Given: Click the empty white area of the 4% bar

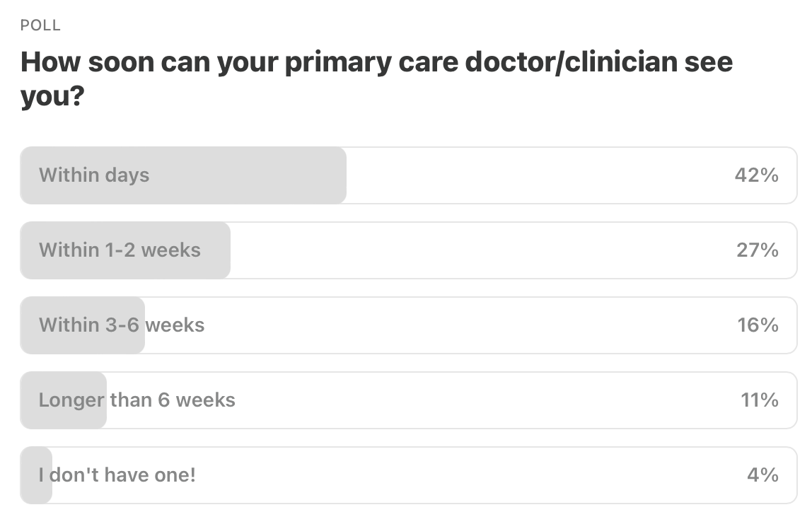Looking at the screenshot, I should tap(466, 475).
